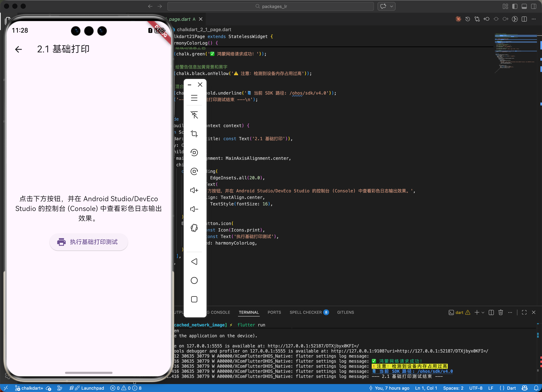This screenshot has height=392, width=542.
Task: Tap emulator home circle button
Action: (x=194, y=280)
